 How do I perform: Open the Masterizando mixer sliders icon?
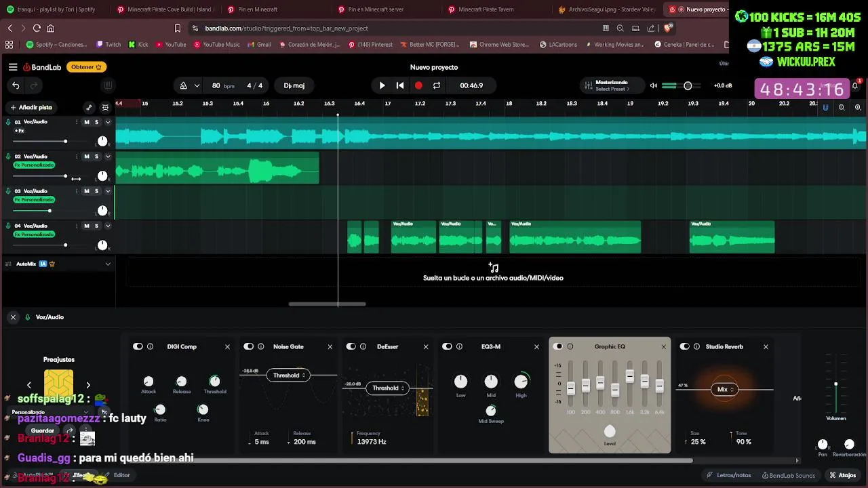(x=588, y=85)
